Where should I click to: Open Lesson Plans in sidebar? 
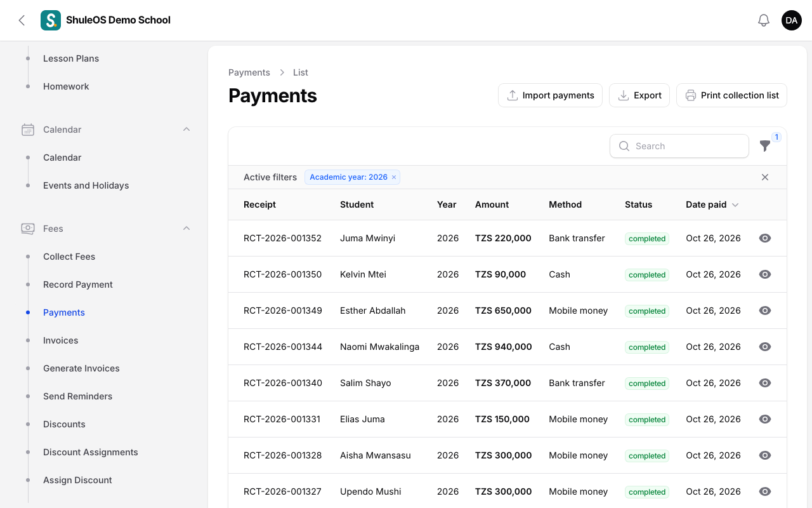(x=71, y=58)
